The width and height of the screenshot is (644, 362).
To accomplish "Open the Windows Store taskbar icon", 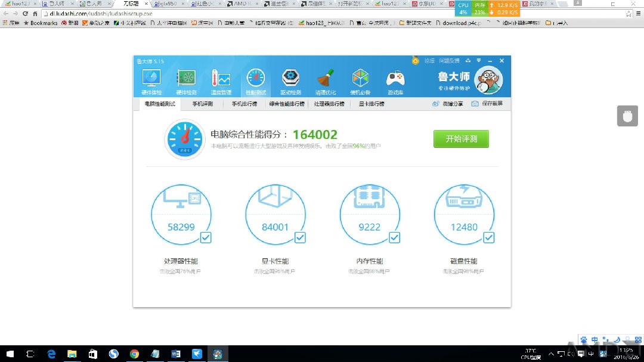I will (93, 354).
